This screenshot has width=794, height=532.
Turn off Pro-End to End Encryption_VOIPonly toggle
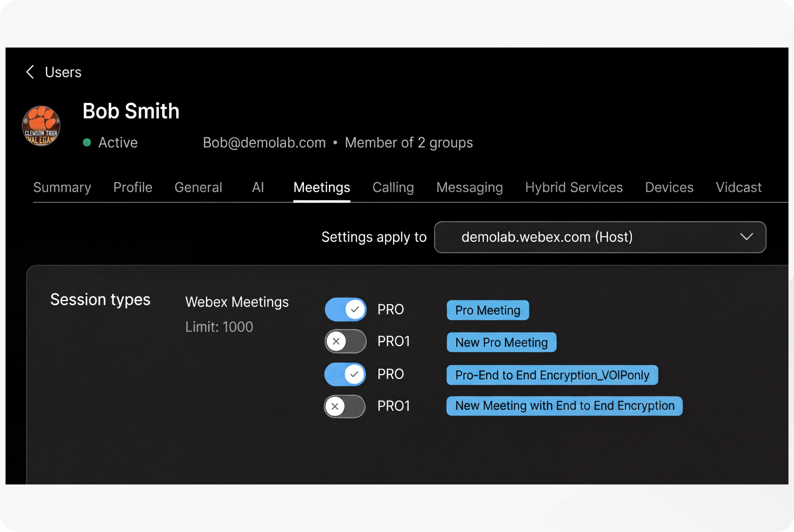(345, 374)
